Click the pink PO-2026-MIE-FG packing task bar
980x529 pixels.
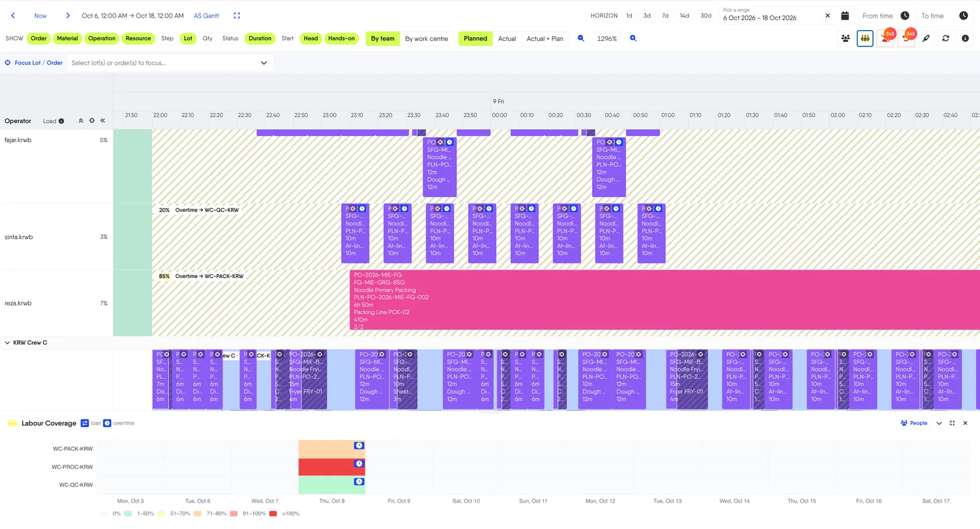[665, 300]
